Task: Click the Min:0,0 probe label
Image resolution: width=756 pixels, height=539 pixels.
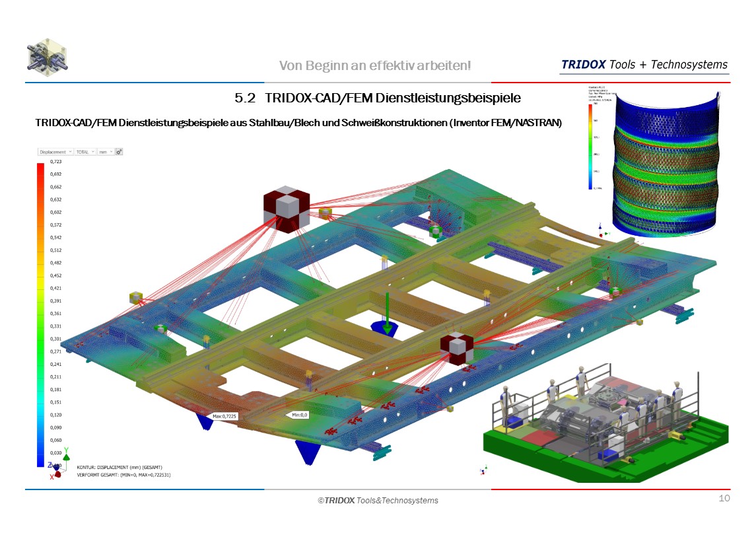Action: [x=296, y=415]
